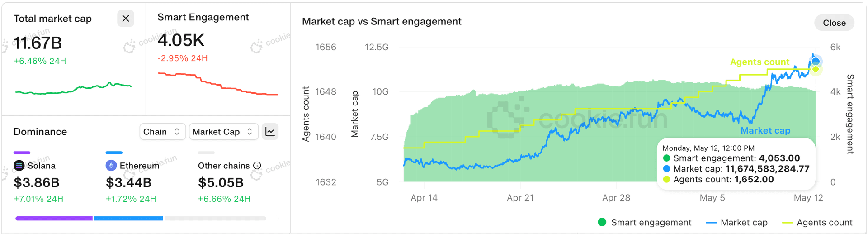The width and height of the screenshot is (868, 234).
Task: Click the total market cap sparkline chart
Action: pos(73,88)
